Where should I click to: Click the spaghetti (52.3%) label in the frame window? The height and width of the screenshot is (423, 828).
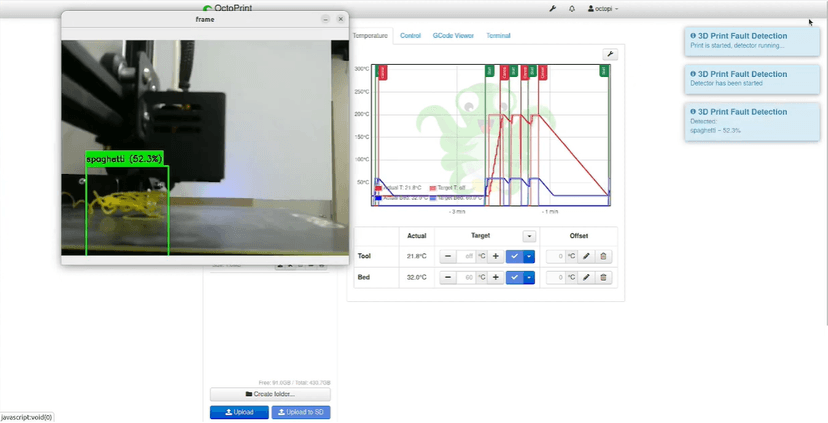click(x=125, y=158)
